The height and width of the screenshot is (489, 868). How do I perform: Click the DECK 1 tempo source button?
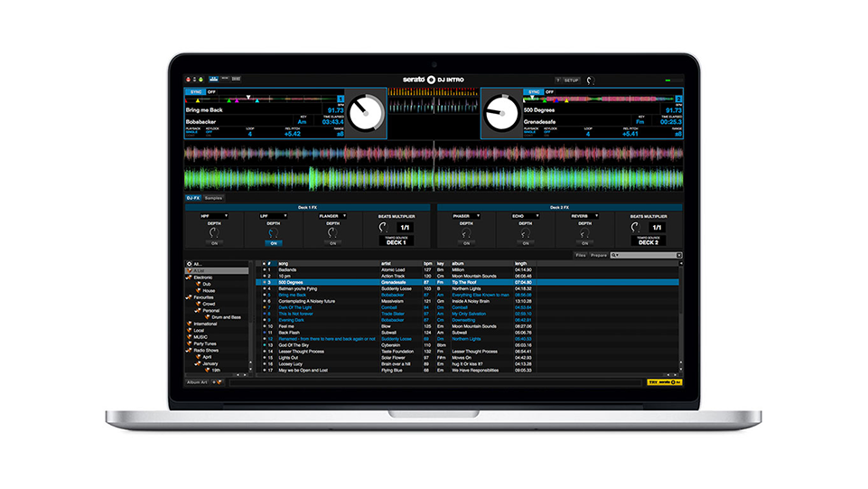click(397, 241)
